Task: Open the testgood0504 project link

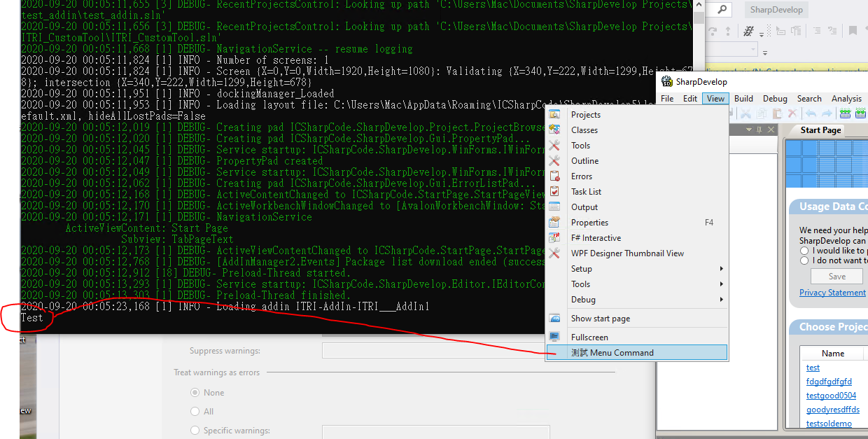Action: 831,395
